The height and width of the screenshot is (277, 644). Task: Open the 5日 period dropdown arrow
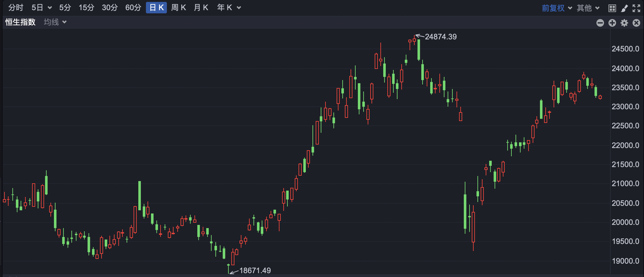point(49,8)
